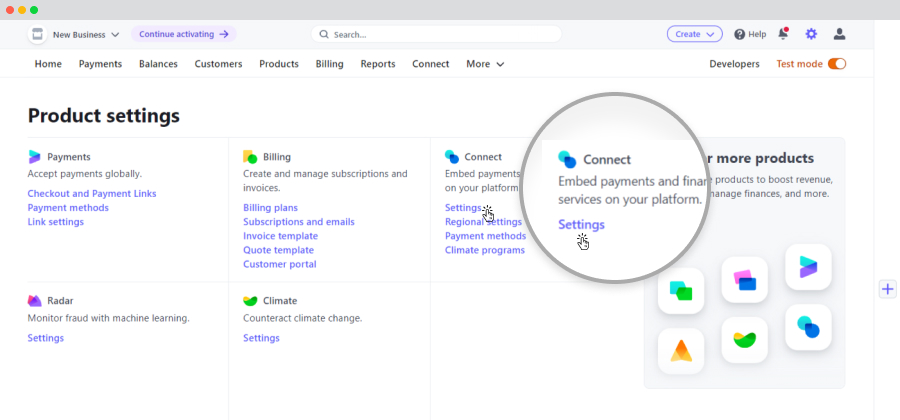This screenshot has width=900, height=420.
Task: Open Invoice template link
Action: tap(281, 236)
